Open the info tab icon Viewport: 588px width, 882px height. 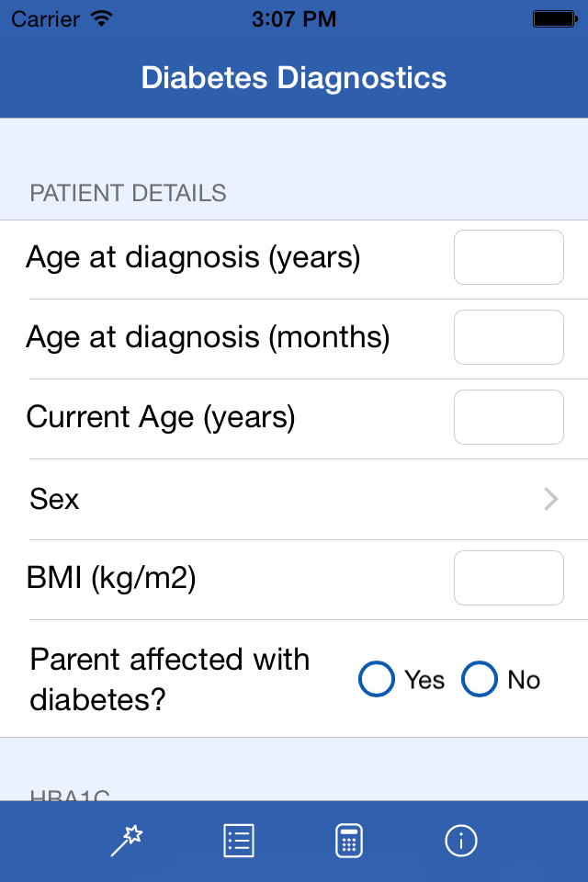click(x=461, y=841)
